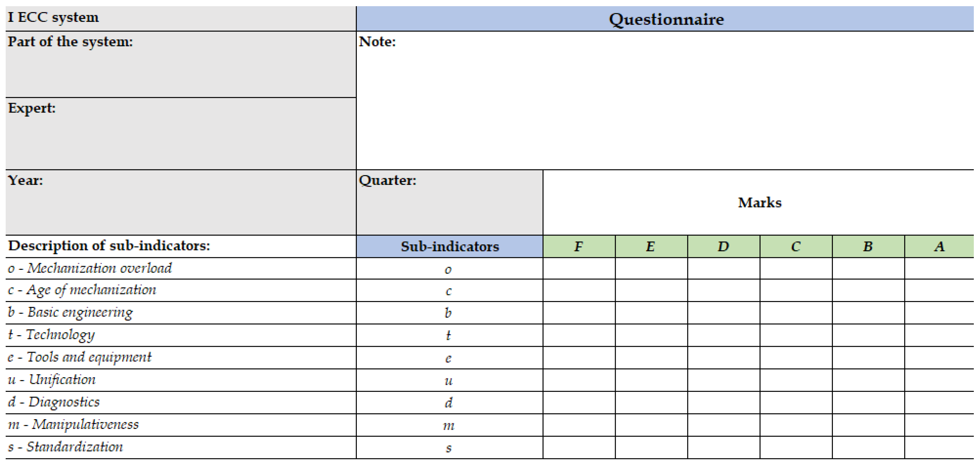Select the Sub-indicators column header
The height and width of the screenshot is (465, 980).
pos(449,246)
